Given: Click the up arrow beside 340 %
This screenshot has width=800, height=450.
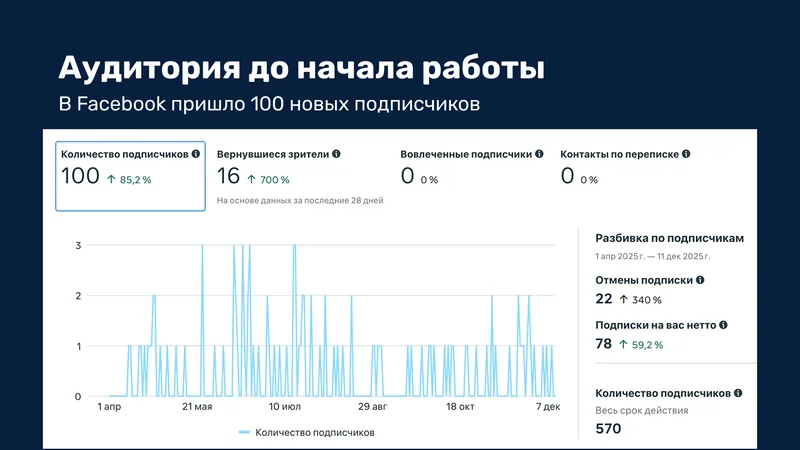Looking at the screenshot, I should coord(623,299).
